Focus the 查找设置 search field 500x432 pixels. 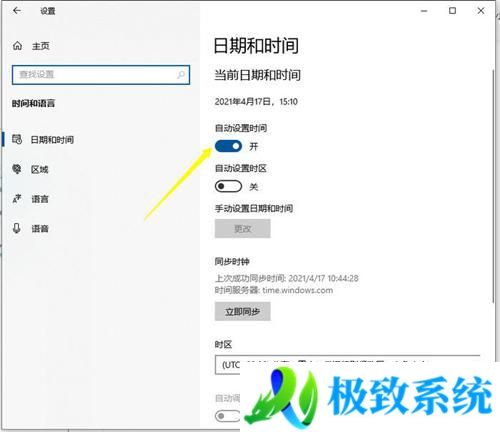[x=101, y=75]
